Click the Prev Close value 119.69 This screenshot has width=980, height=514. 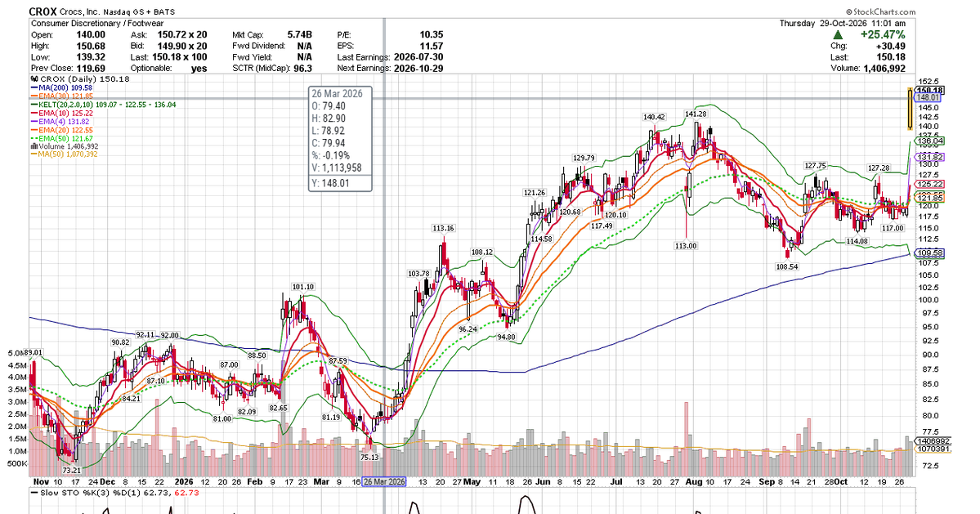tap(91, 69)
